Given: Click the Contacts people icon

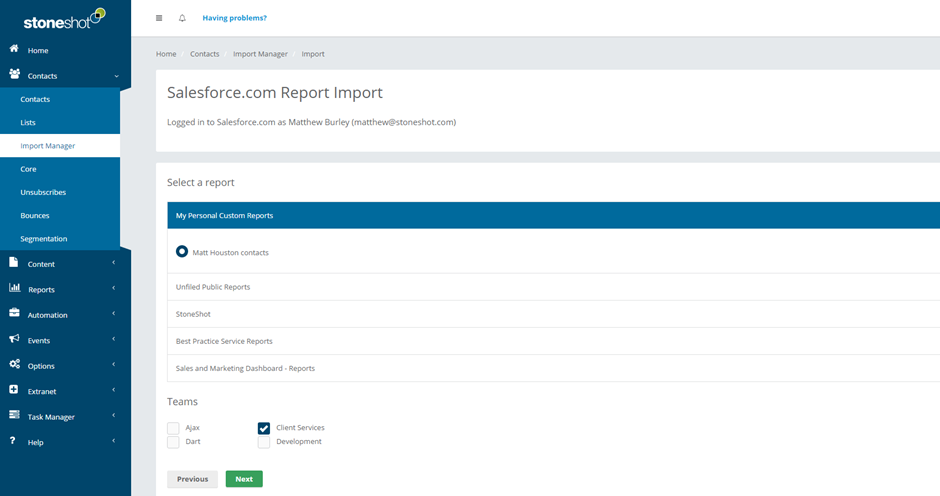Looking at the screenshot, I should [x=14, y=74].
